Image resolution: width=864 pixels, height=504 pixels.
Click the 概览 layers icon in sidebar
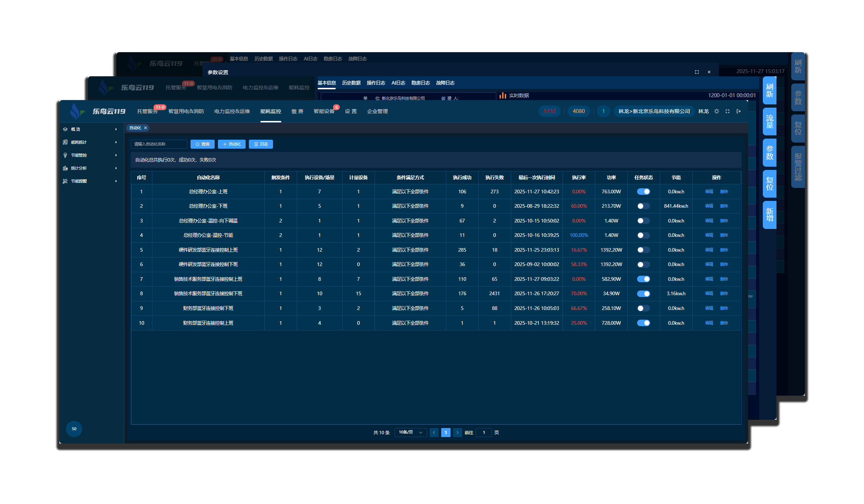65,129
